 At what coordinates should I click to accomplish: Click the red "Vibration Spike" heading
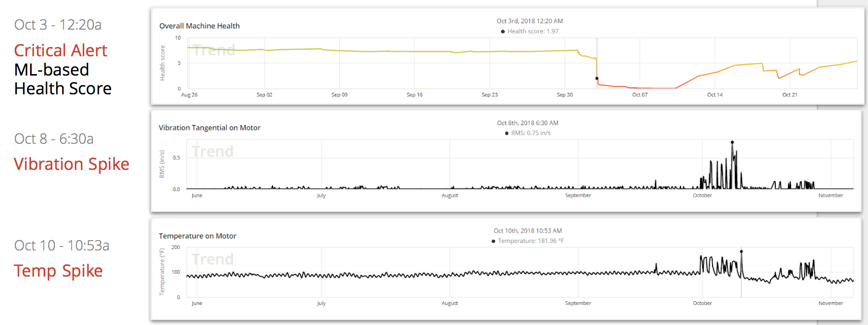72,164
